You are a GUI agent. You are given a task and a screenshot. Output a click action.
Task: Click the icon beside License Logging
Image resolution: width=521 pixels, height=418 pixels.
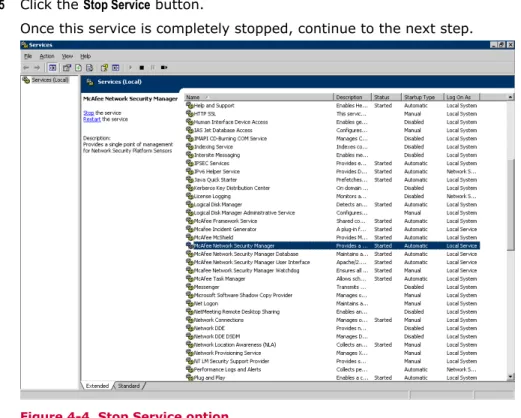click(190, 196)
